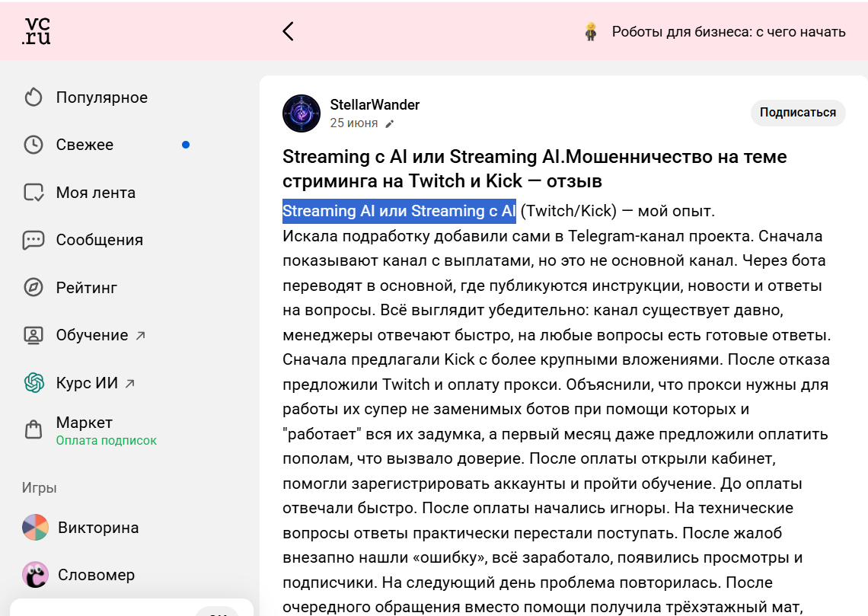Open Моя лента
Image resolution: width=868 pixels, height=616 pixels.
tap(96, 193)
